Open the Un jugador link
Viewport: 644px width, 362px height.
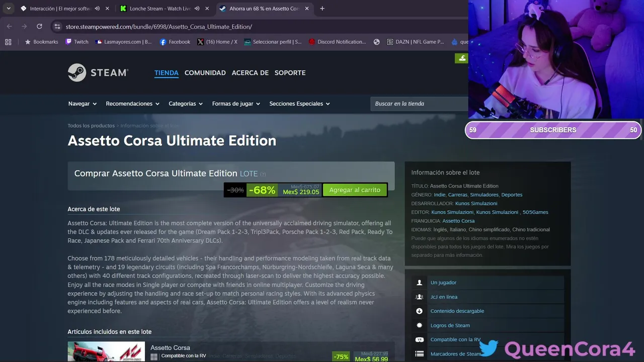(443, 283)
